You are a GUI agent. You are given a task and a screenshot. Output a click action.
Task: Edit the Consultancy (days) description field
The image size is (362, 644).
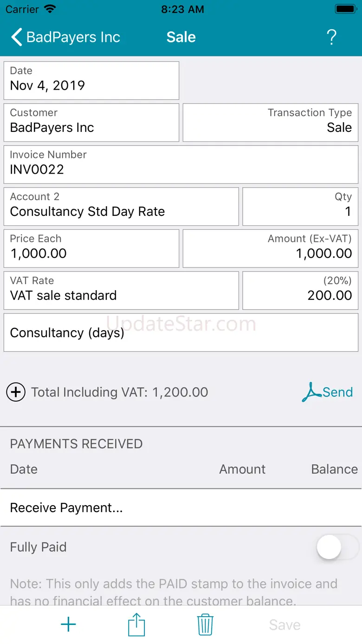click(x=181, y=332)
